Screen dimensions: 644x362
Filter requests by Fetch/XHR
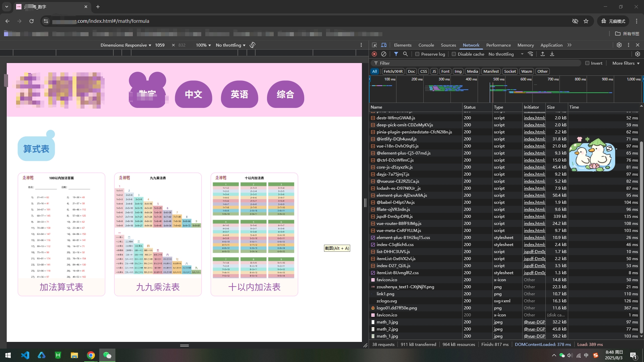point(393,71)
